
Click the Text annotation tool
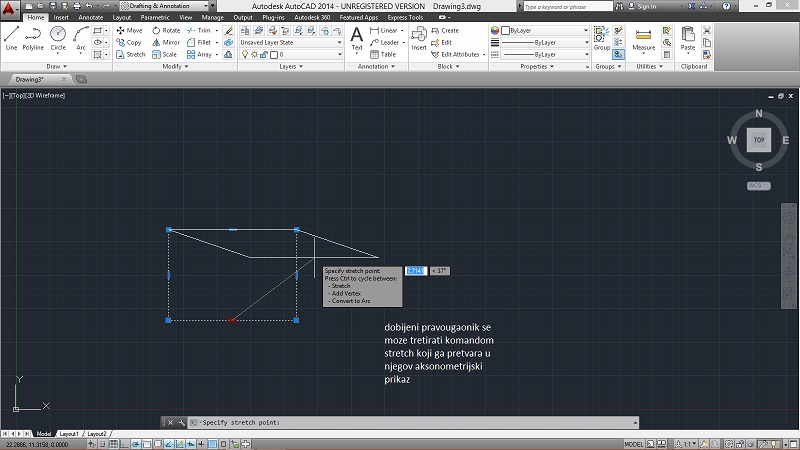[357, 38]
